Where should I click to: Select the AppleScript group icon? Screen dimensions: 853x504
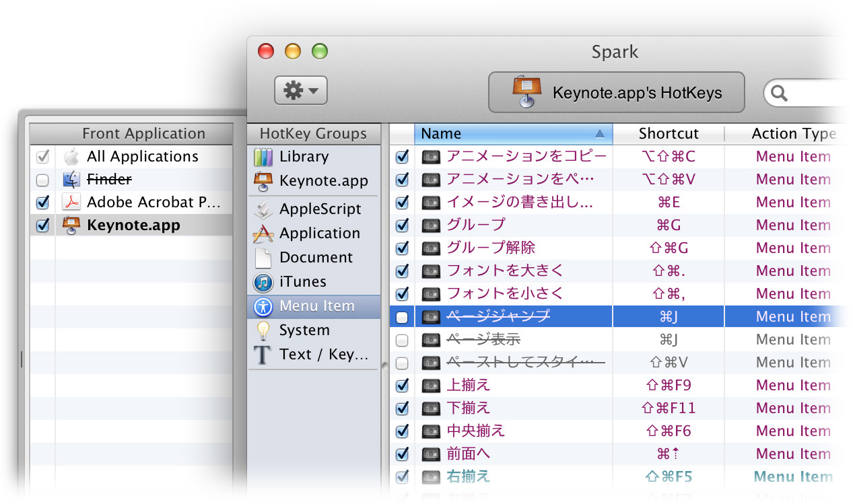tap(263, 209)
